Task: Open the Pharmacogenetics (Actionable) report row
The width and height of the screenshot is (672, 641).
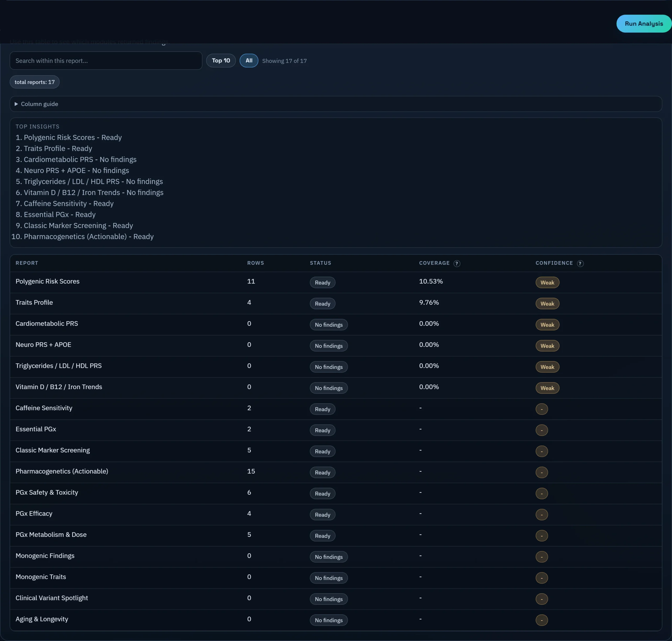Action: (62, 471)
